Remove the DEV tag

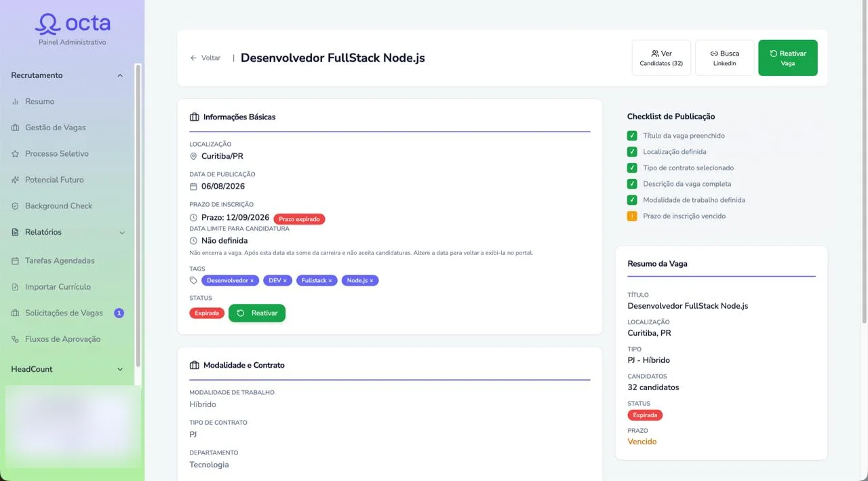click(x=285, y=280)
